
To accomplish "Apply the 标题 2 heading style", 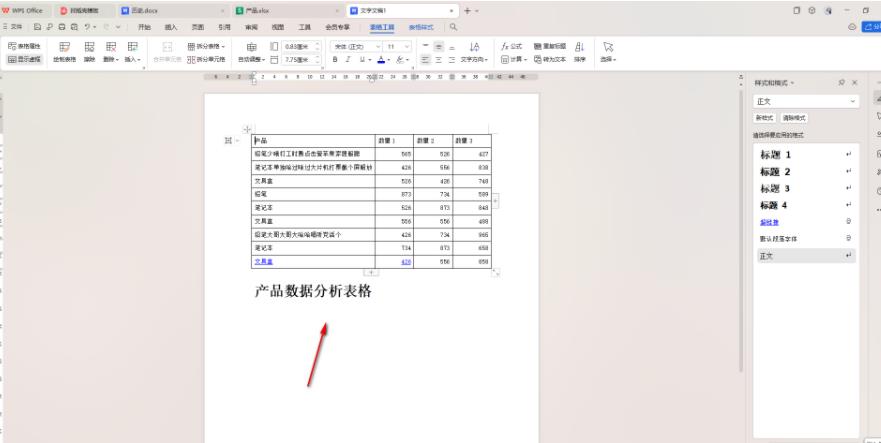I will (806, 171).
